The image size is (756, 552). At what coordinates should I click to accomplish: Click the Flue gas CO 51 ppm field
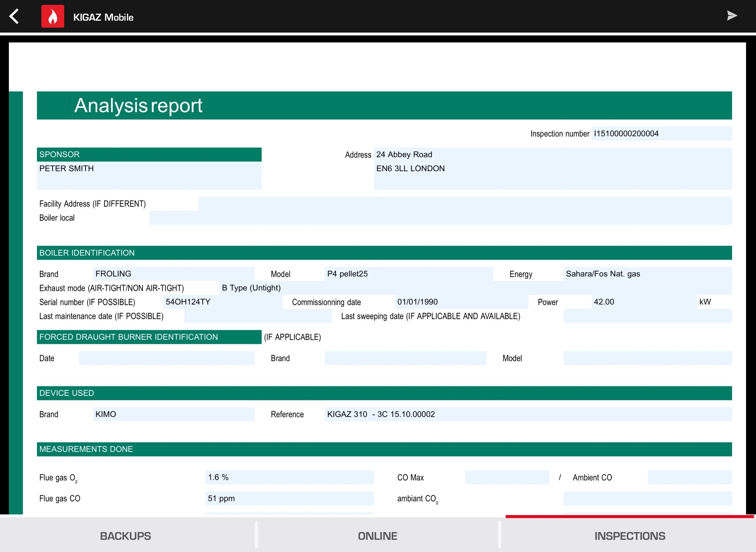point(289,498)
